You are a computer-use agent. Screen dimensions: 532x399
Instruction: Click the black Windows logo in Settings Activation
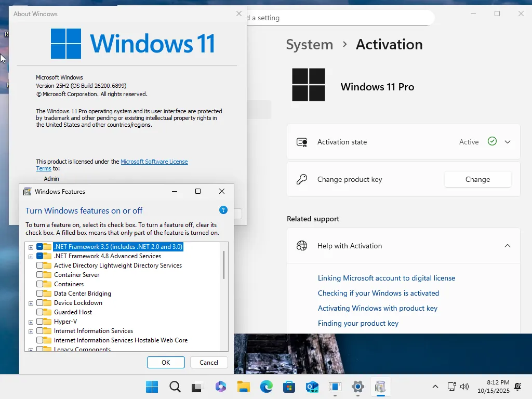pyautogui.click(x=309, y=85)
